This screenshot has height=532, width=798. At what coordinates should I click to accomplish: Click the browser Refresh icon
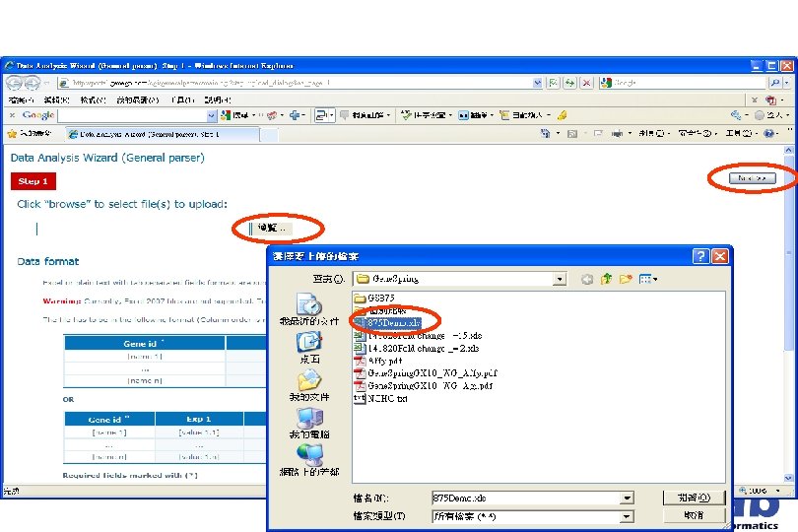pyautogui.click(x=569, y=83)
